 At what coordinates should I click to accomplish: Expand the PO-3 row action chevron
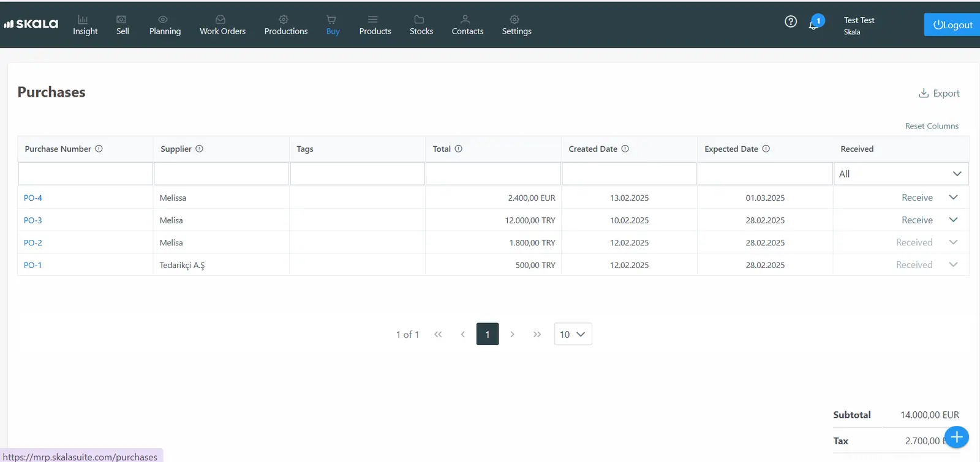click(x=954, y=220)
